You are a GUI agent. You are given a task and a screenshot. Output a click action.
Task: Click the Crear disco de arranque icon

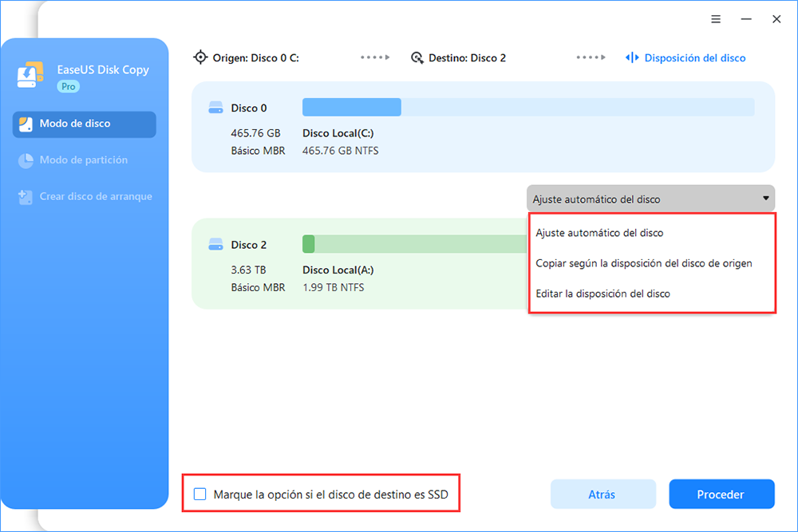[26, 197]
